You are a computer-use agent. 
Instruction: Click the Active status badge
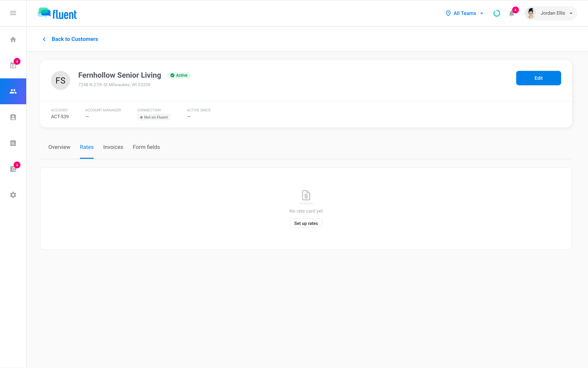(x=179, y=75)
